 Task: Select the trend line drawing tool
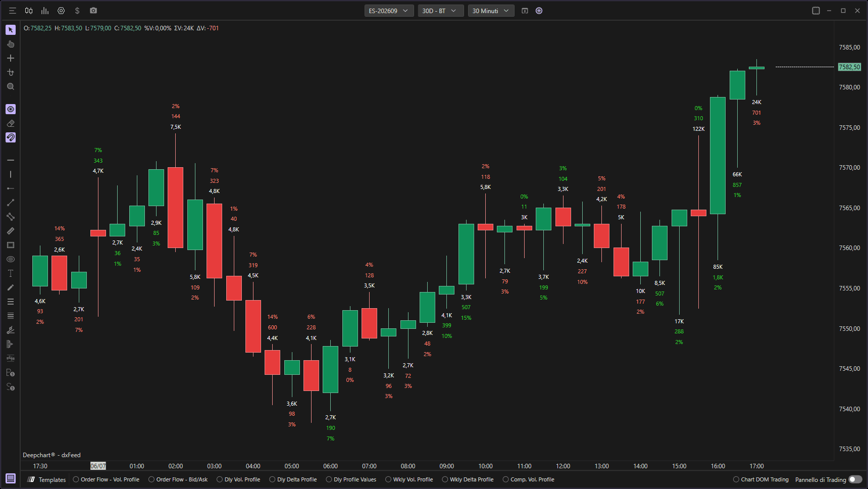[11, 203]
